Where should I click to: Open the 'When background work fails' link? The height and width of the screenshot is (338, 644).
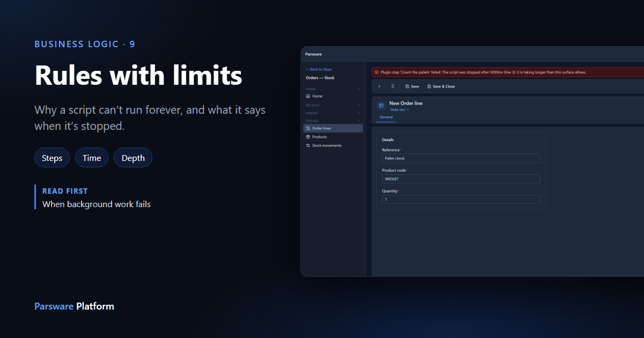tap(97, 204)
